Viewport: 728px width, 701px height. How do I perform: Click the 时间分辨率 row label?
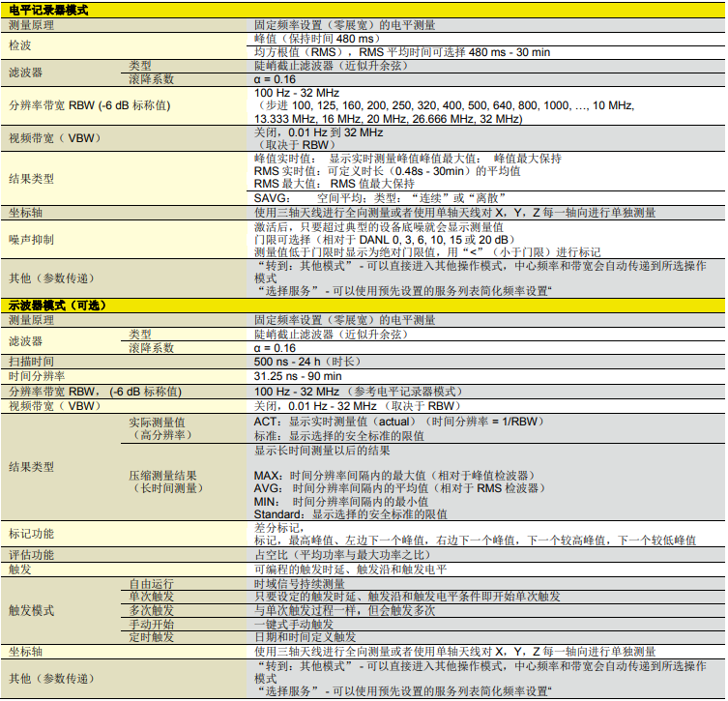(37, 376)
